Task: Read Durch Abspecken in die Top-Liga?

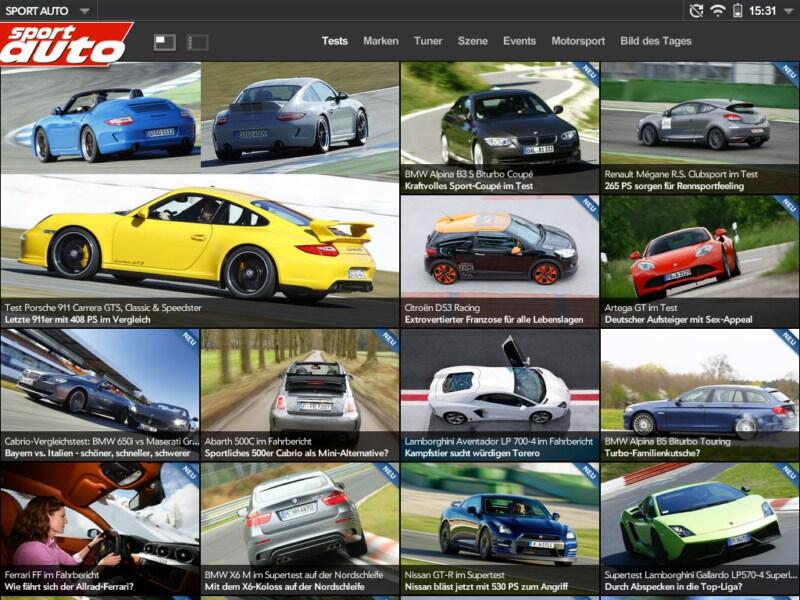Action: coord(673,587)
